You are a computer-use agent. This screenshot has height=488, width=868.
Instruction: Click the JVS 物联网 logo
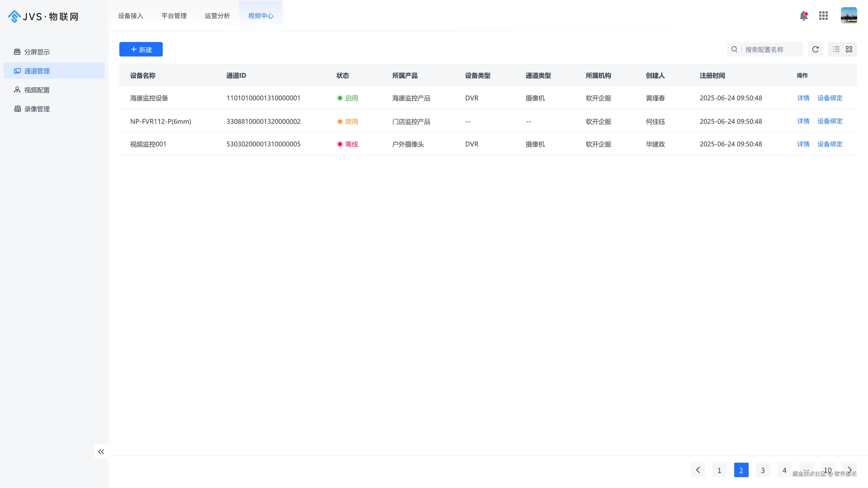click(43, 16)
